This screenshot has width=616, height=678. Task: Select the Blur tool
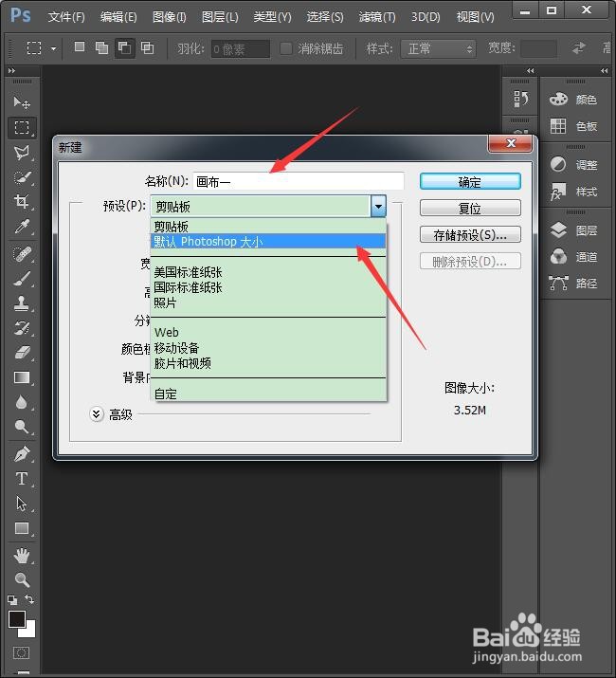[x=22, y=402]
